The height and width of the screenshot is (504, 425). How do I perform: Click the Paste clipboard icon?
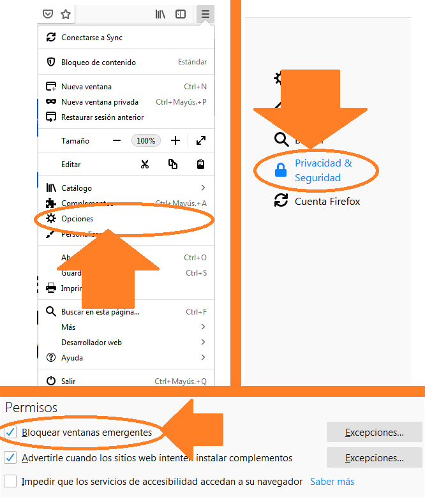(200, 164)
